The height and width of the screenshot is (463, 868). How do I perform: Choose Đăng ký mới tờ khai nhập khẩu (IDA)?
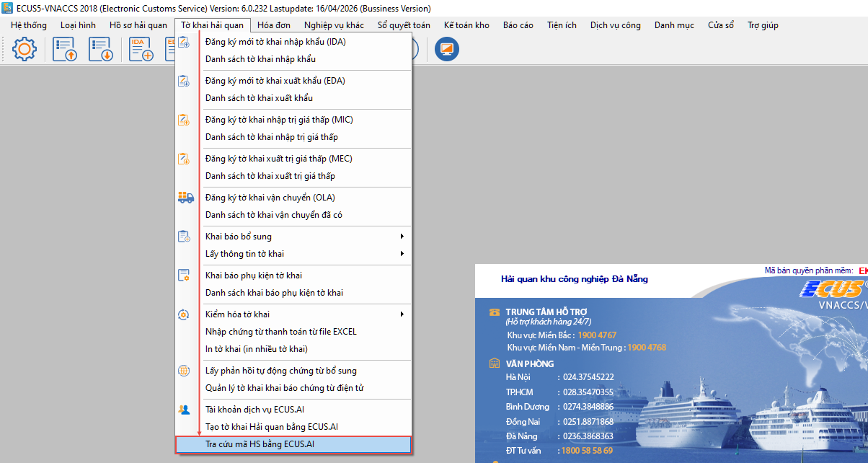(x=275, y=42)
